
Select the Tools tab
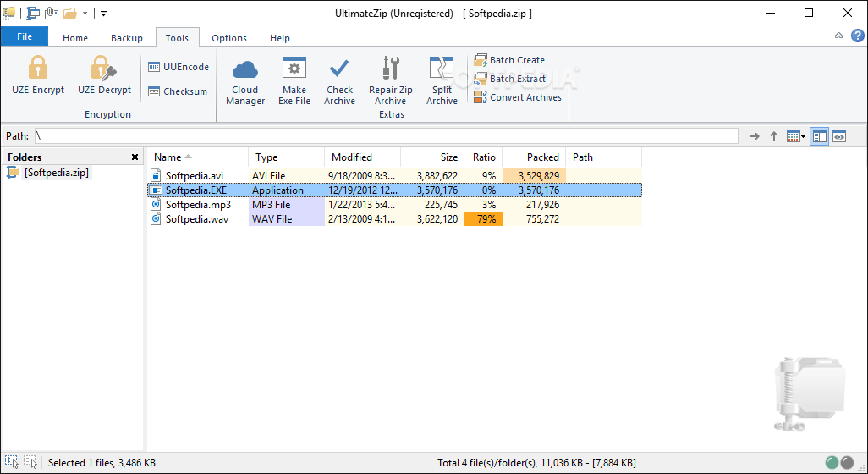pos(177,37)
